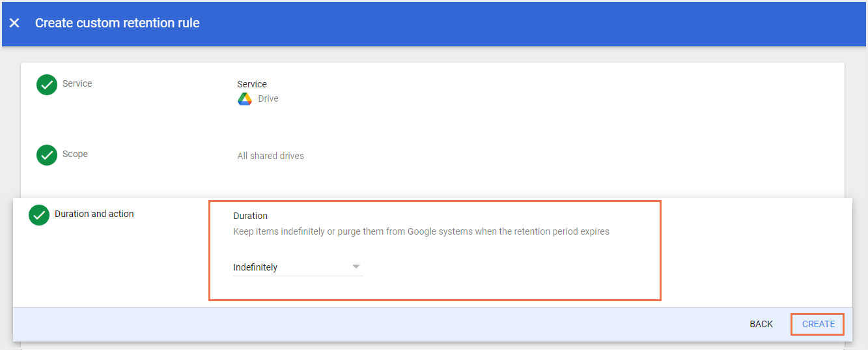Click the empty blue header bar area
This screenshot has width=868, height=350.
click(x=521, y=23)
